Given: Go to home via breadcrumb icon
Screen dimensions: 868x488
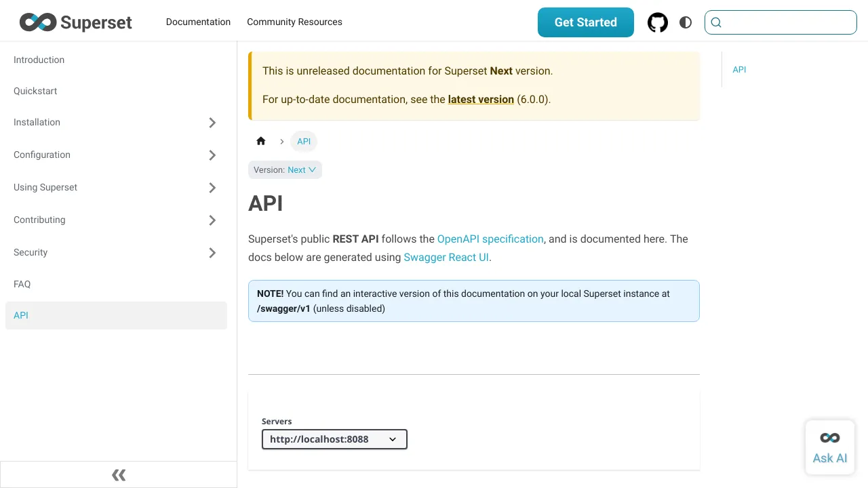Looking at the screenshot, I should [261, 141].
